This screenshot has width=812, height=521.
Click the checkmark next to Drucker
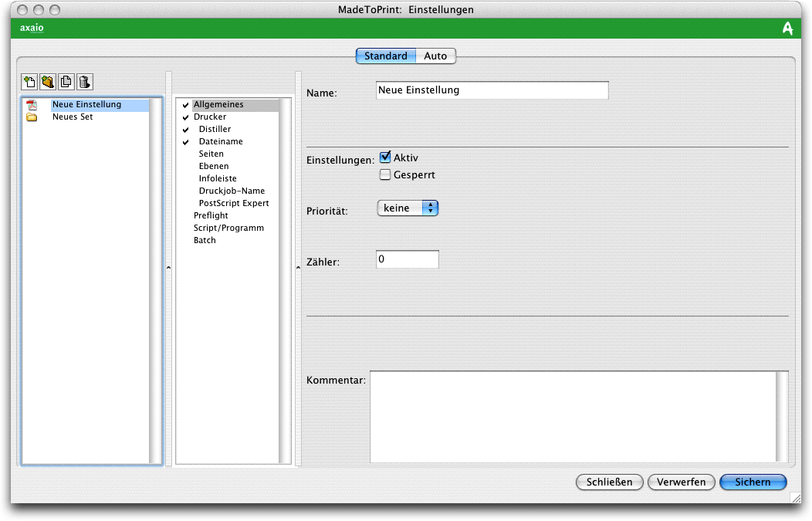click(185, 117)
